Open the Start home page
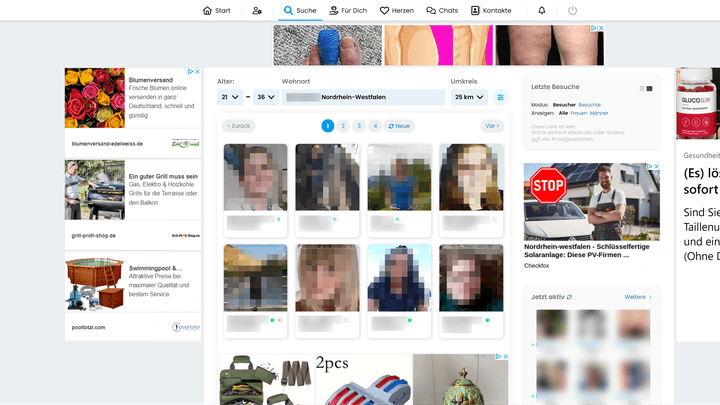 pyautogui.click(x=216, y=11)
